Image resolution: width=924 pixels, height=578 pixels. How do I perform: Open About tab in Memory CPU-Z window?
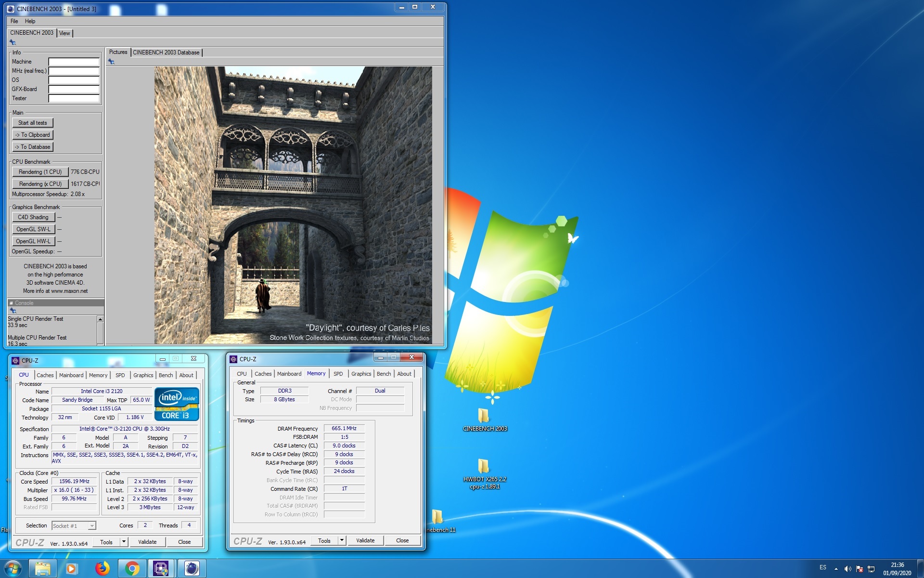click(404, 374)
